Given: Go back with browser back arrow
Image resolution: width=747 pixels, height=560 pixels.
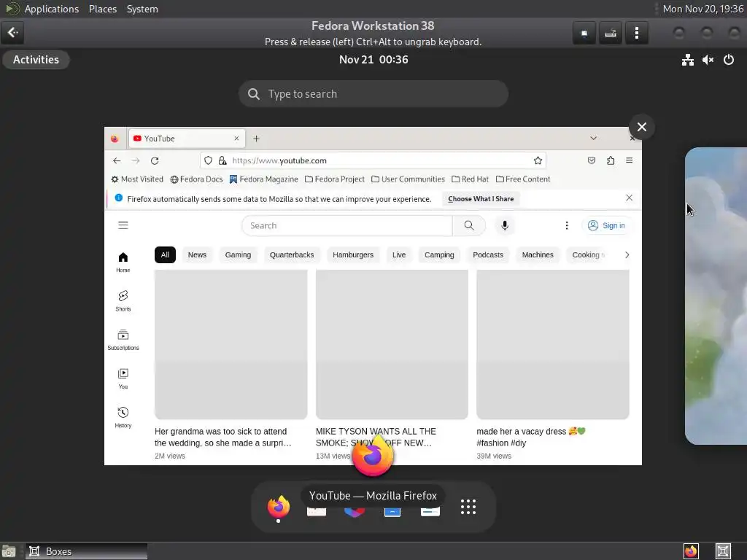Looking at the screenshot, I should (117, 161).
